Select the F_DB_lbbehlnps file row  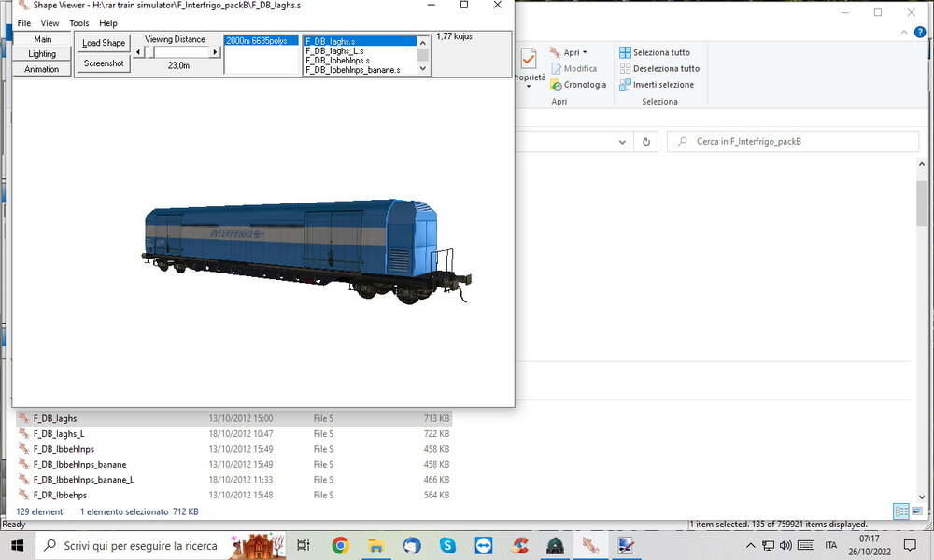[x=233, y=449]
